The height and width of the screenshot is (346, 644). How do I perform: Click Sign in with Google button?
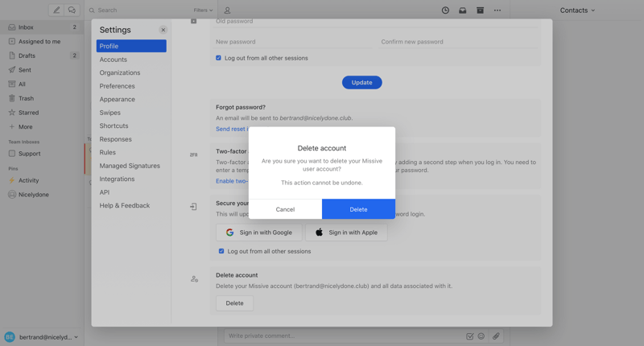(x=258, y=233)
